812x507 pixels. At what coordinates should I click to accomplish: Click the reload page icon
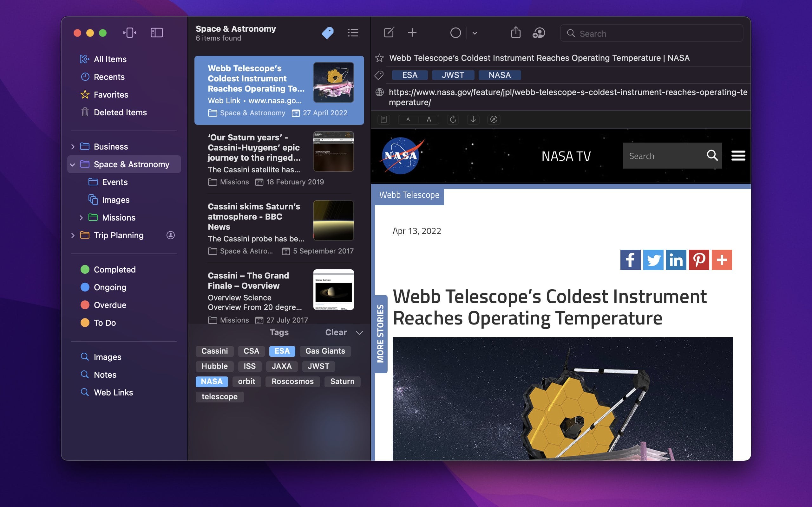(453, 119)
